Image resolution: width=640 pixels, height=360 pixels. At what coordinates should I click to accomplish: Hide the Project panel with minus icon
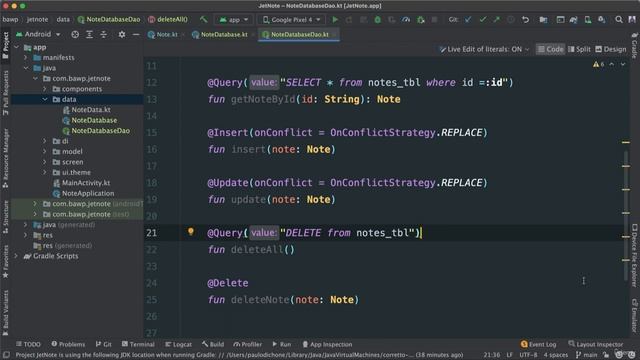[136, 34]
